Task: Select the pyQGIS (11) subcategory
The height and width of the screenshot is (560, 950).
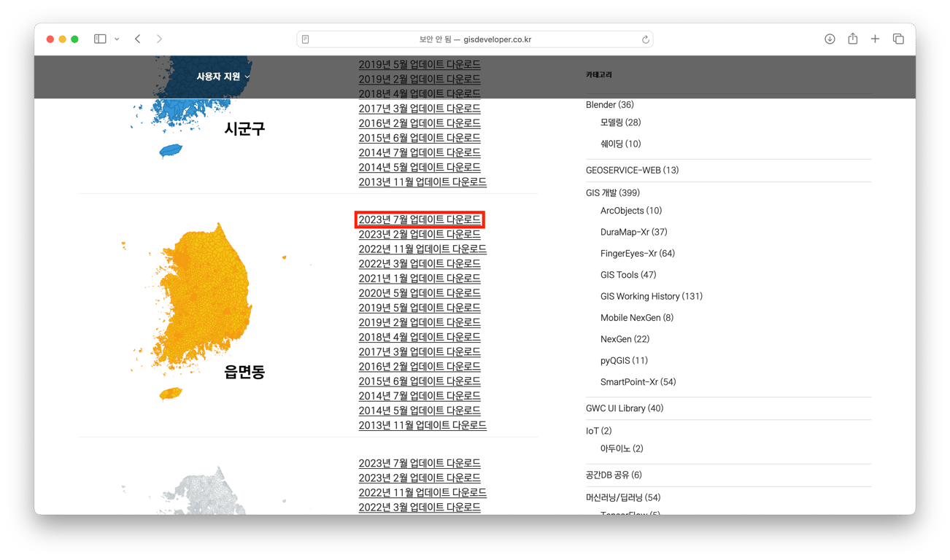Action: coord(623,360)
